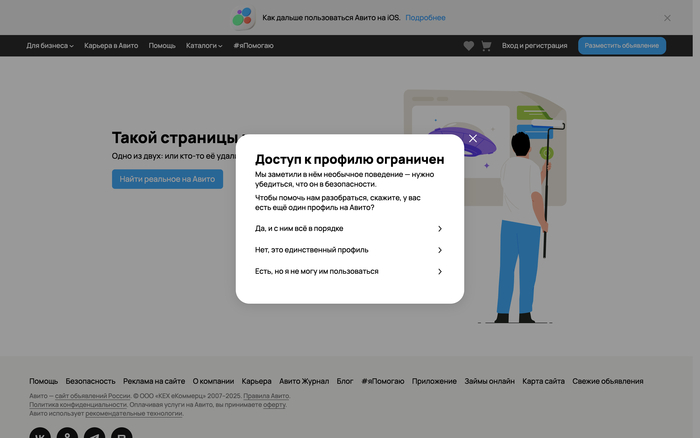Follow the "Подробнее" link in banner
Screen dimensions: 700x438
426,18
